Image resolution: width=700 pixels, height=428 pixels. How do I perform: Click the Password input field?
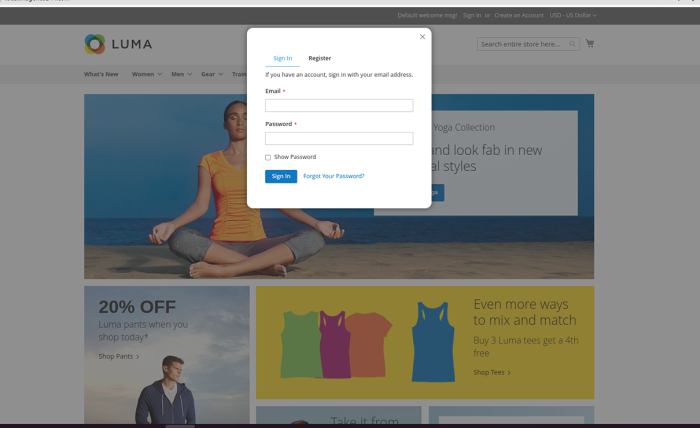(339, 138)
